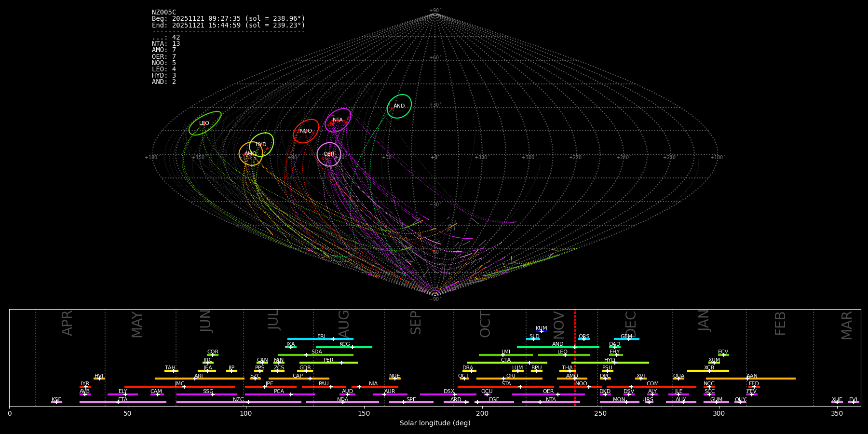Select the ARI shower bar in timeline
This screenshot has height=434, width=868.
[199, 379]
